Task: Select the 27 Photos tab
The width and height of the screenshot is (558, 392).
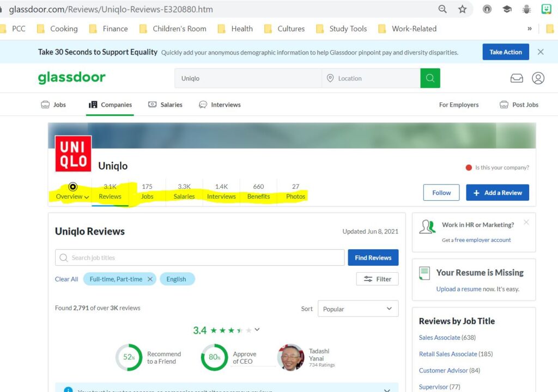Action: (x=295, y=192)
